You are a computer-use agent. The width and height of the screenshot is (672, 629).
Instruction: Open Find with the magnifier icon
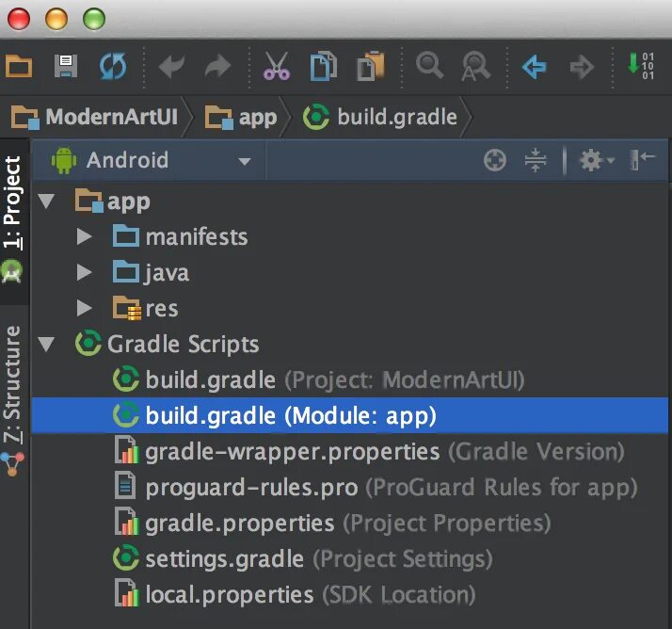[x=429, y=66]
